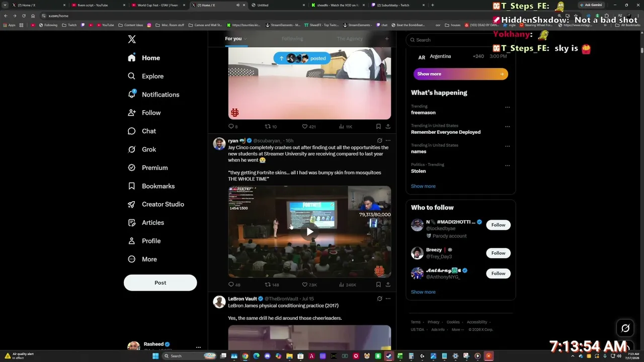The image size is (644, 362).
Task: Open options for the names trend
Action: pyautogui.click(x=507, y=146)
